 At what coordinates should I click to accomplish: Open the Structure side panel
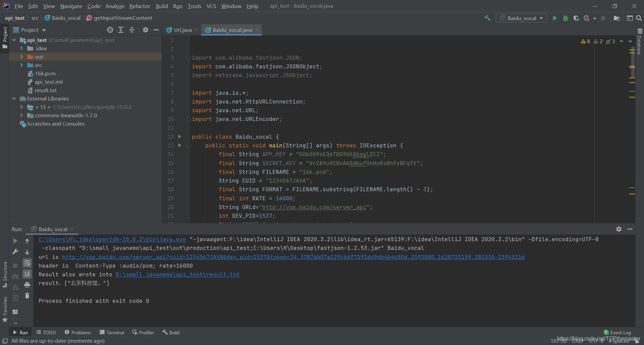click(x=5, y=274)
